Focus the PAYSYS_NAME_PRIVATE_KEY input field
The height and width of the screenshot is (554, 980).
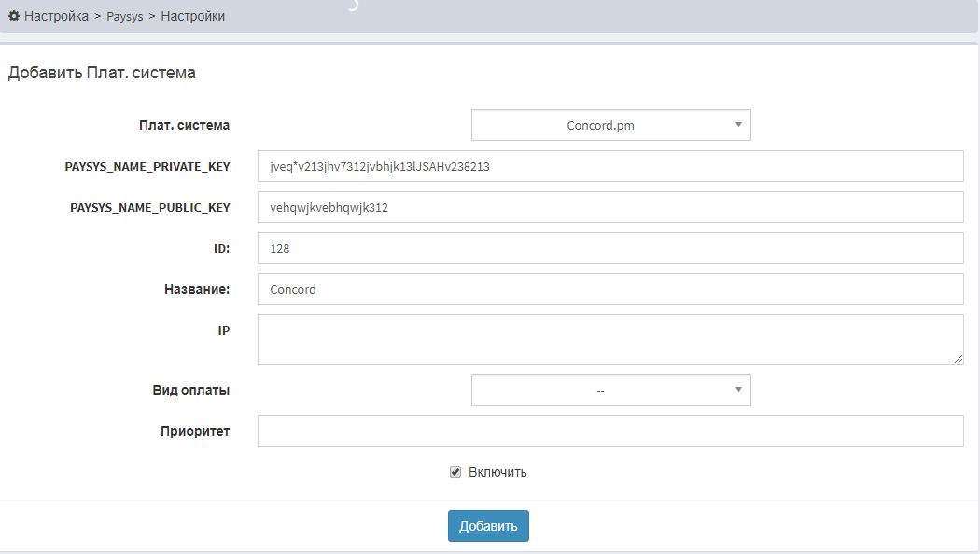pyautogui.click(x=609, y=166)
